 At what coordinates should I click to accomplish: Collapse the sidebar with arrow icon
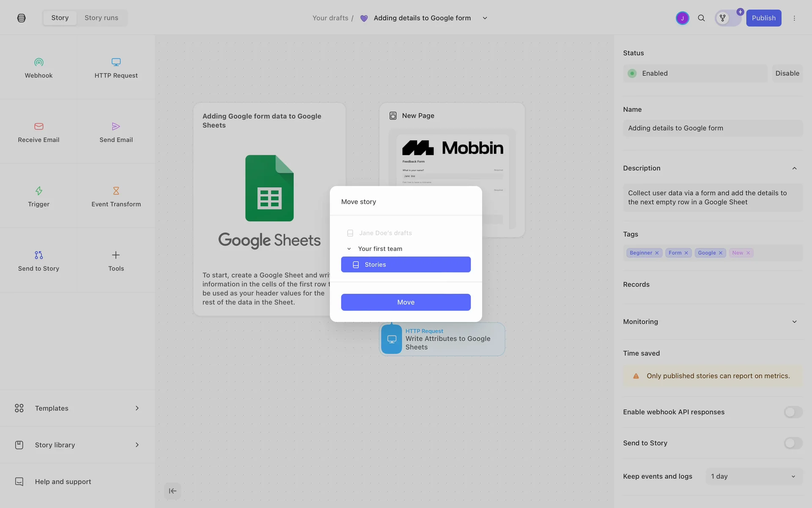[173, 491]
